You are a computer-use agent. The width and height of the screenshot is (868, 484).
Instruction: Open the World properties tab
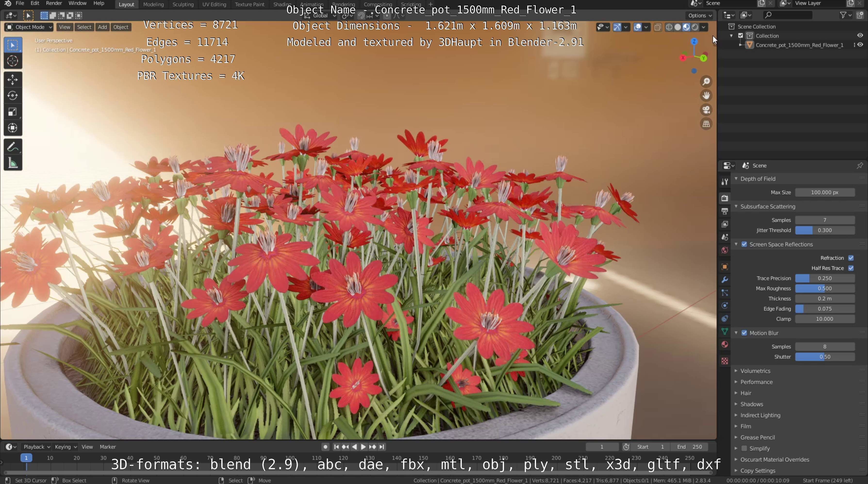tap(725, 250)
